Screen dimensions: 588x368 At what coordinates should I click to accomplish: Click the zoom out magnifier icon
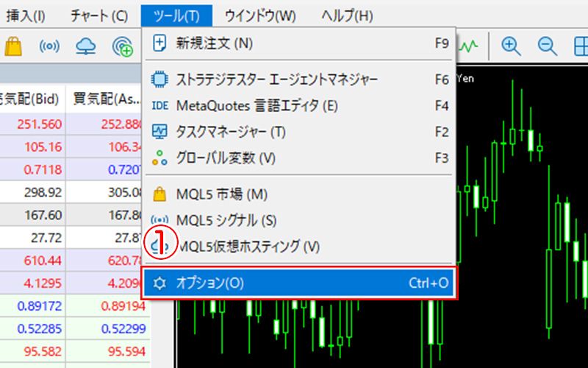click(547, 46)
